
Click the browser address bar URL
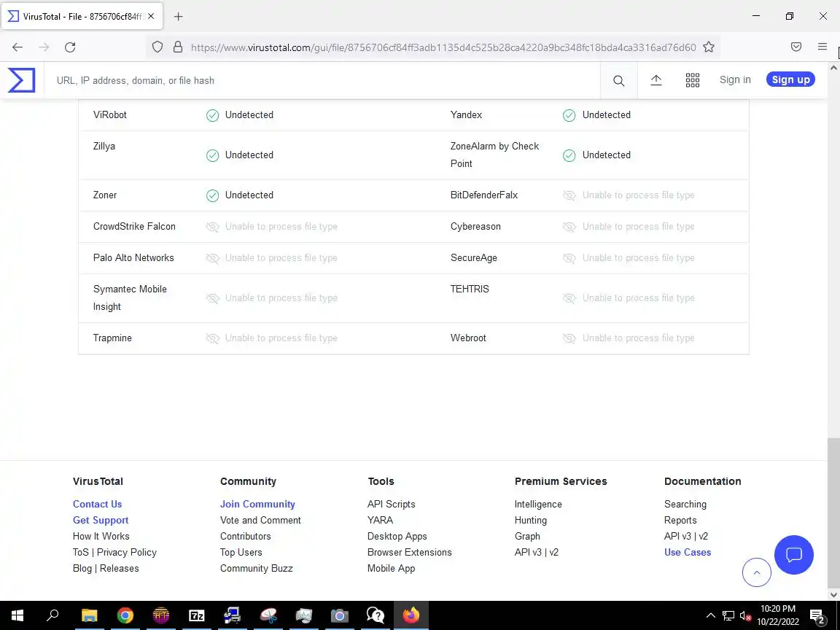(443, 47)
